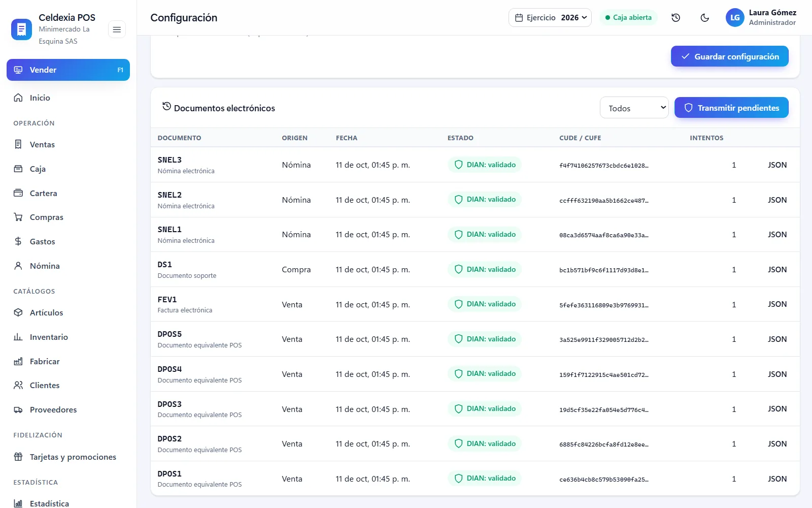Click the Nómina person icon
The height and width of the screenshot is (508, 812).
(18, 266)
